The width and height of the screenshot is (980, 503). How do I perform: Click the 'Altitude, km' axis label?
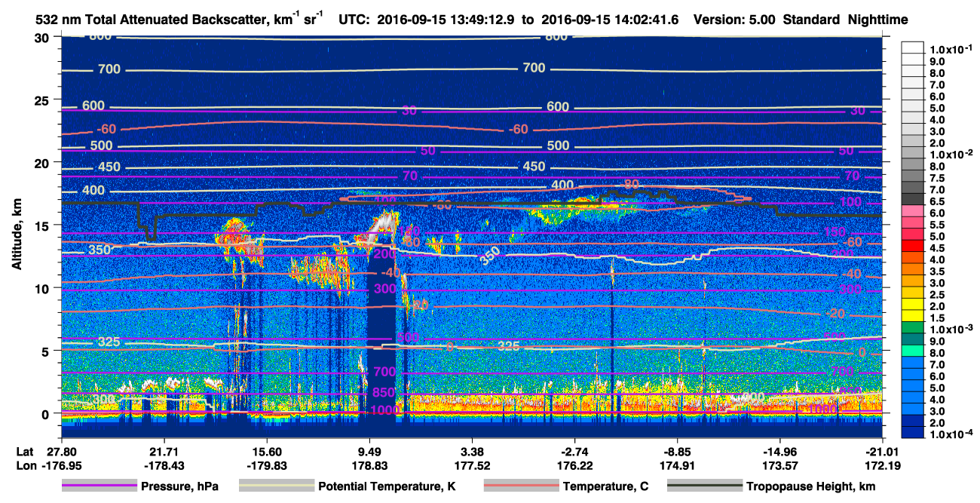(x=17, y=235)
